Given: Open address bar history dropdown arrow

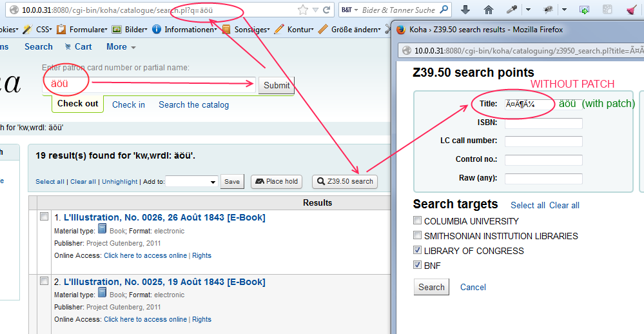Looking at the screenshot, I should pos(315,10).
